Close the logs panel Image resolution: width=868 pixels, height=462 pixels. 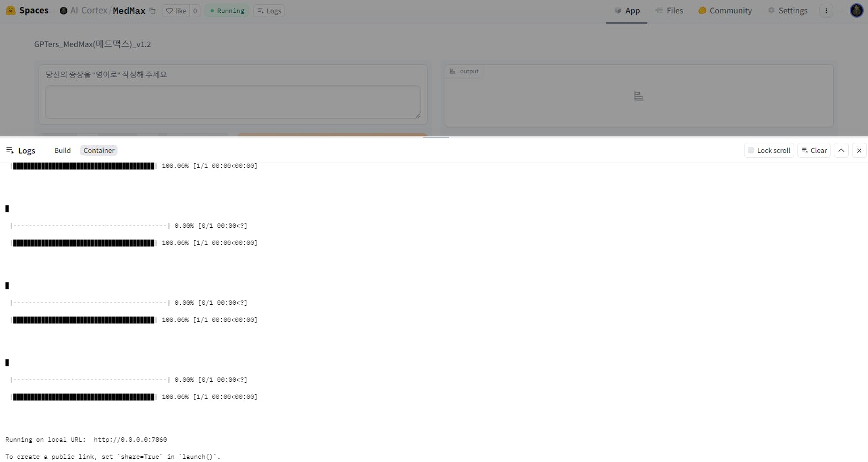pos(859,150)
